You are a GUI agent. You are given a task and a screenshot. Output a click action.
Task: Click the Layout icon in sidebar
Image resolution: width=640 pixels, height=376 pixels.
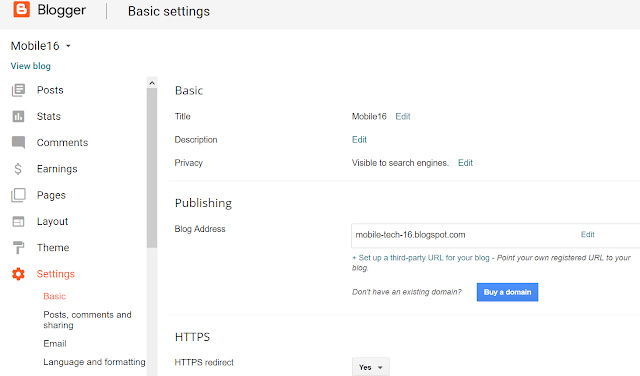coord(18,221)
